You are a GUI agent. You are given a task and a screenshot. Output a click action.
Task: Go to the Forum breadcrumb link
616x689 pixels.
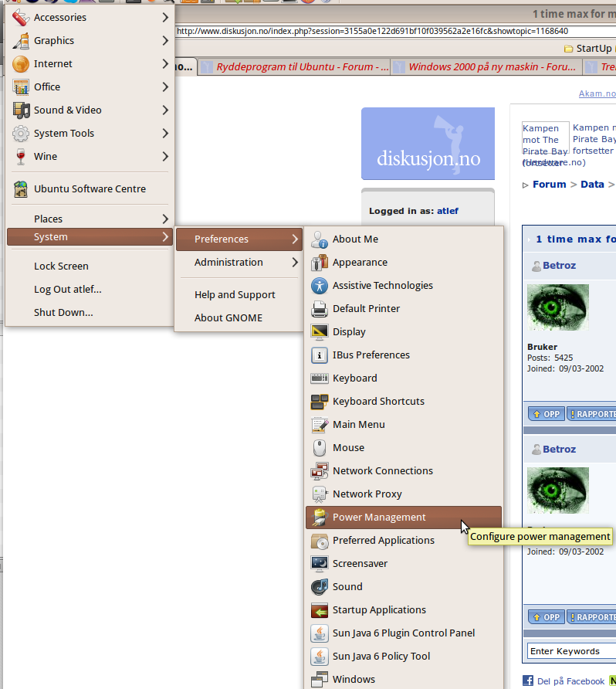550,185
